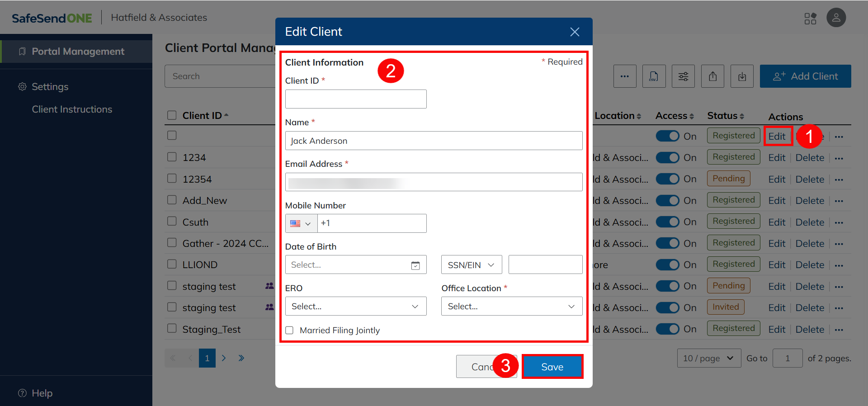Image resolution: width=868 pixels, height=406 pixels.
Task: Open the user profile avatar
Action: (836, 18)
